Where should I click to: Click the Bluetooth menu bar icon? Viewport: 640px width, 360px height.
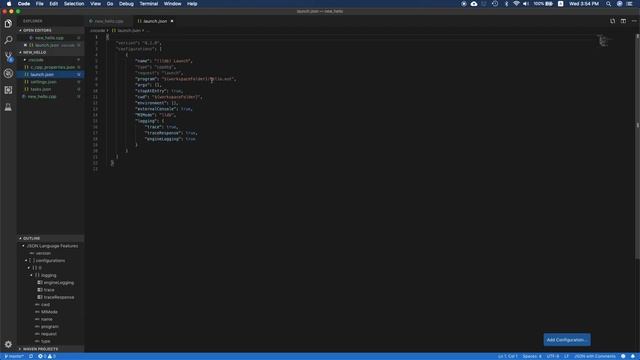506,4
